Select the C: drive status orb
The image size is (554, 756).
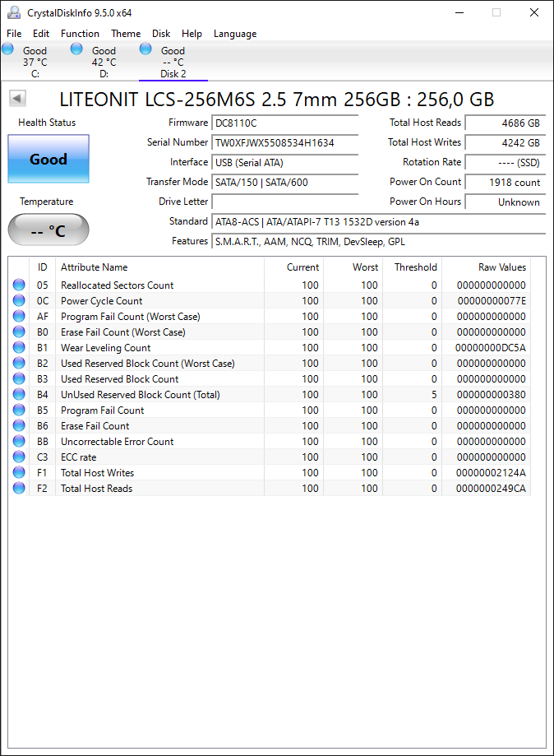7,49
